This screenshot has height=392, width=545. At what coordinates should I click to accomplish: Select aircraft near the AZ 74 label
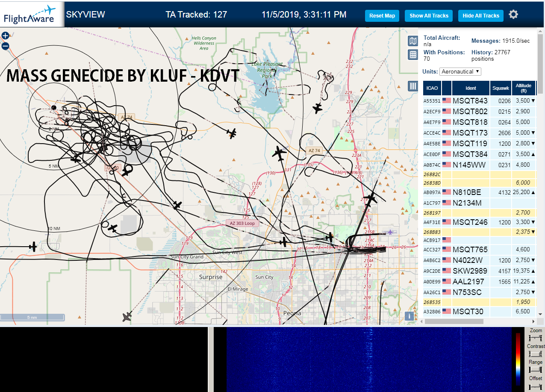tap(232, 133)
